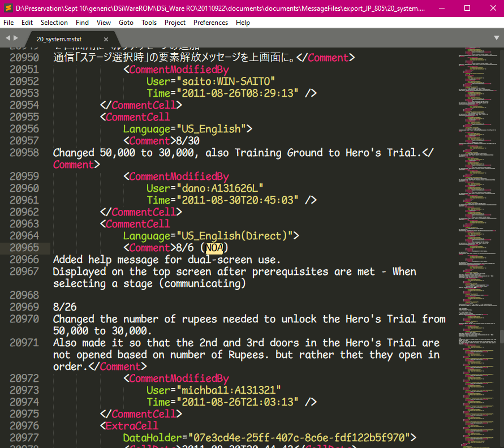The height and width of the screenshot is (448, 504).
Task: Click the Japanese comment text on line 20950
Action: pos(174,58)
